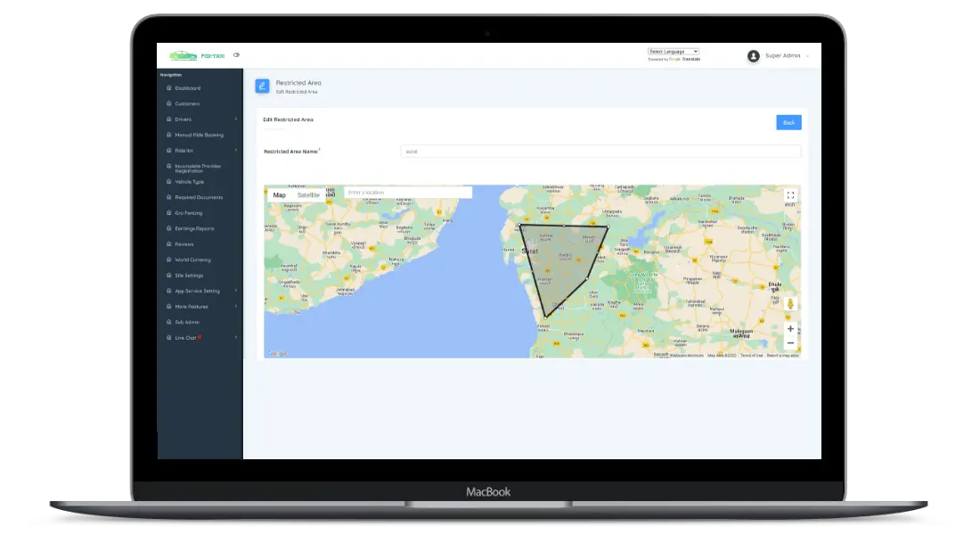Click the Reviews sidebar icon
980x535 pixels.
(168, 244)
